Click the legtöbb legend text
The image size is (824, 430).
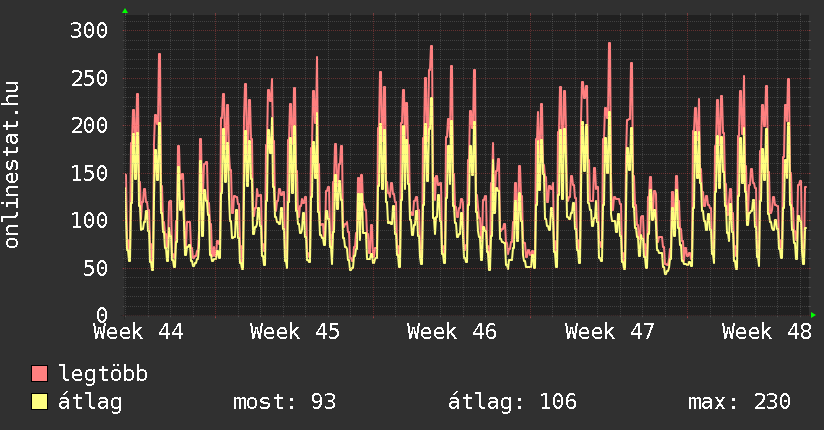coord(103,374)
